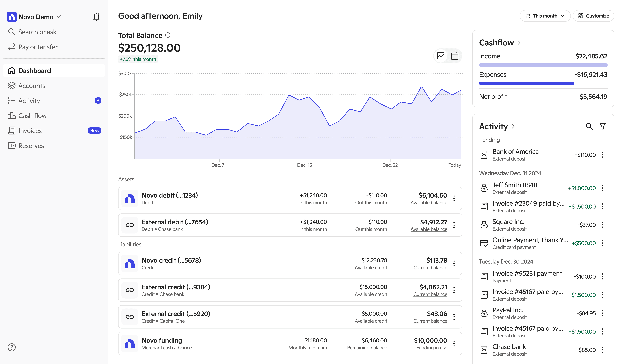The height and width of the screenshot is (364, 631).
Task: Open Invoices in the sidebar
Action: [30, 131]
